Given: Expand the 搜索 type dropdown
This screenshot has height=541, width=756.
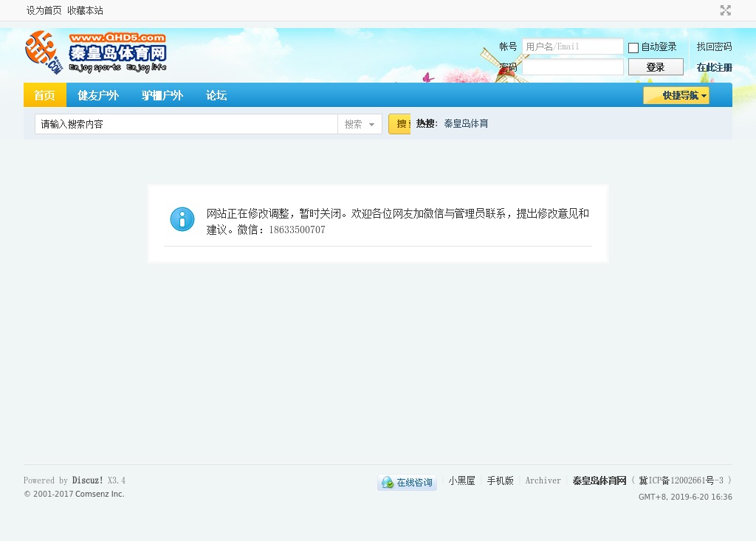Looking at the screenshot, I should [360, 124].
